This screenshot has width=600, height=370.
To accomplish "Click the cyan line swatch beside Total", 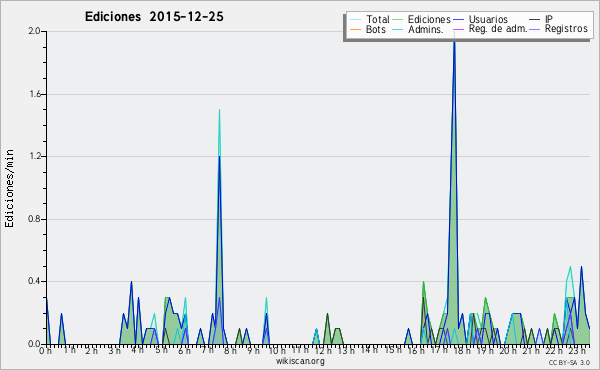I will (355, 20).
